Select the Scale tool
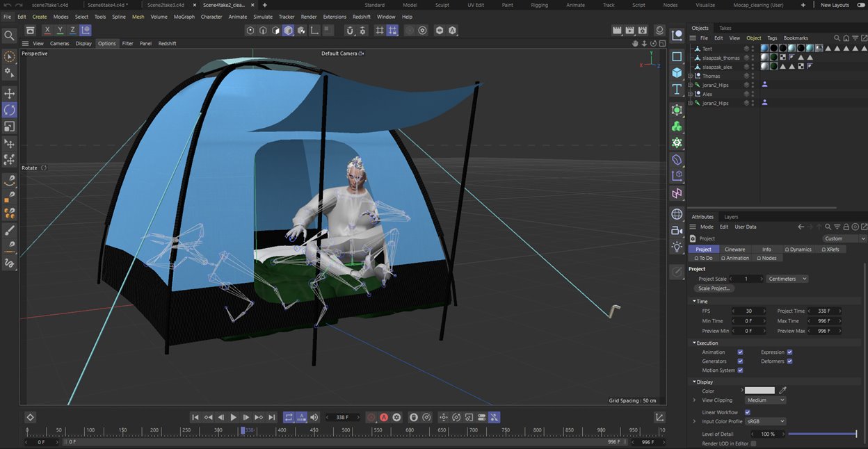Image resolution: width=868 pixels, height=449 pixels. coord(10,126)
